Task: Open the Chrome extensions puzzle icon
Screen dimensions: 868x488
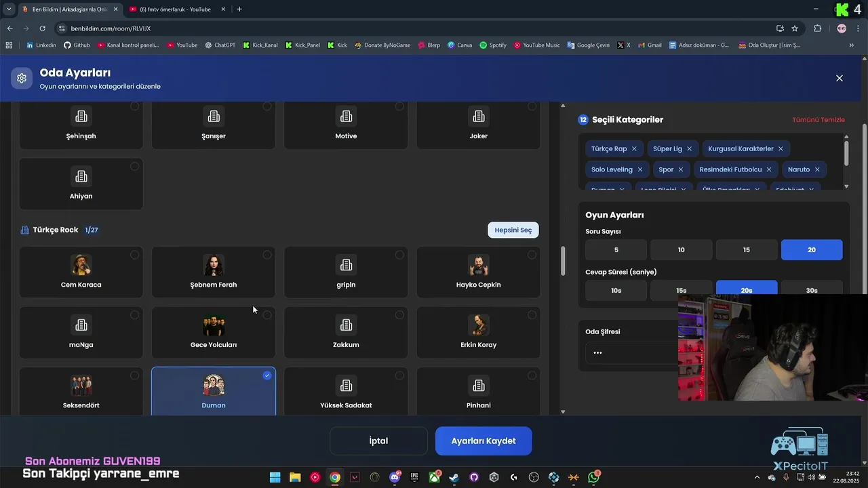Action: pos(817,28)
